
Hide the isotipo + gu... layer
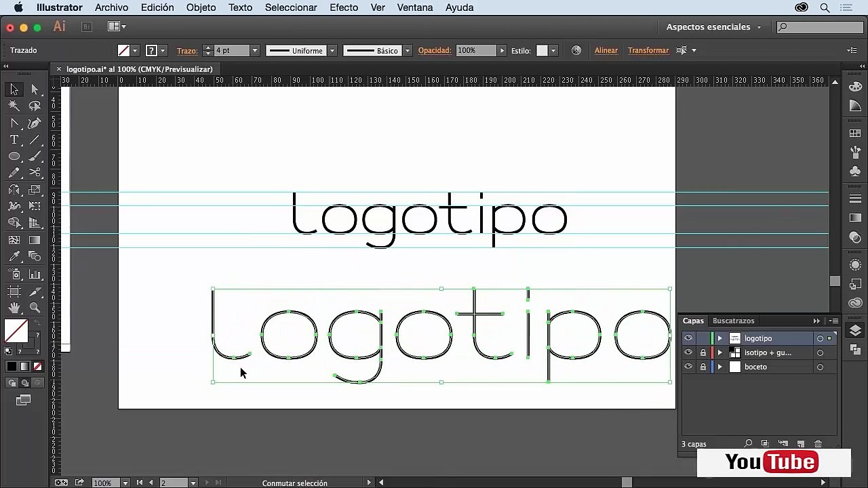pyautogui.click(x=688, y=352)
